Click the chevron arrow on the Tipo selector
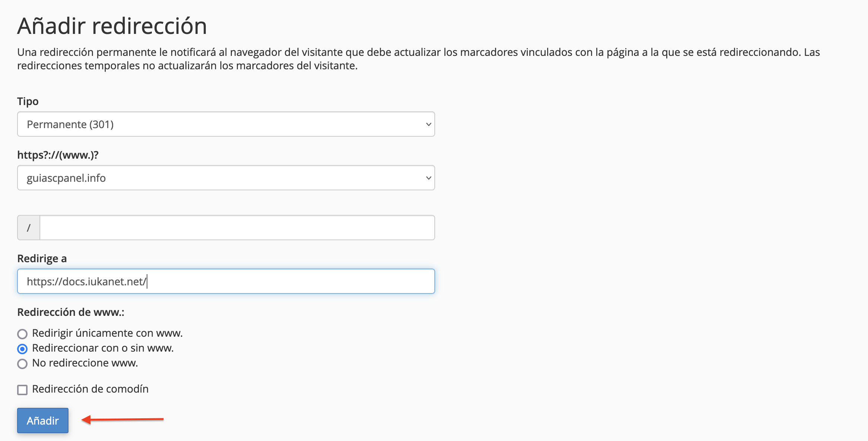 click(428, 124)
